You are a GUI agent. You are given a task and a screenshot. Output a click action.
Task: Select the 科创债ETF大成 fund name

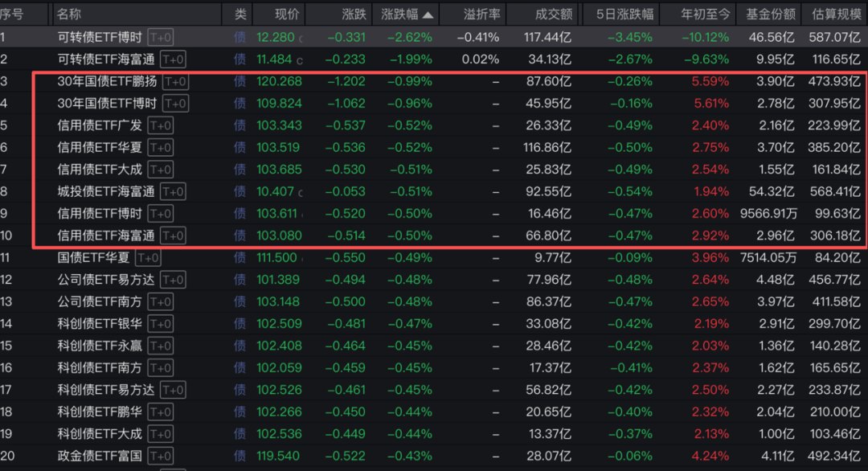click(100, 434)
